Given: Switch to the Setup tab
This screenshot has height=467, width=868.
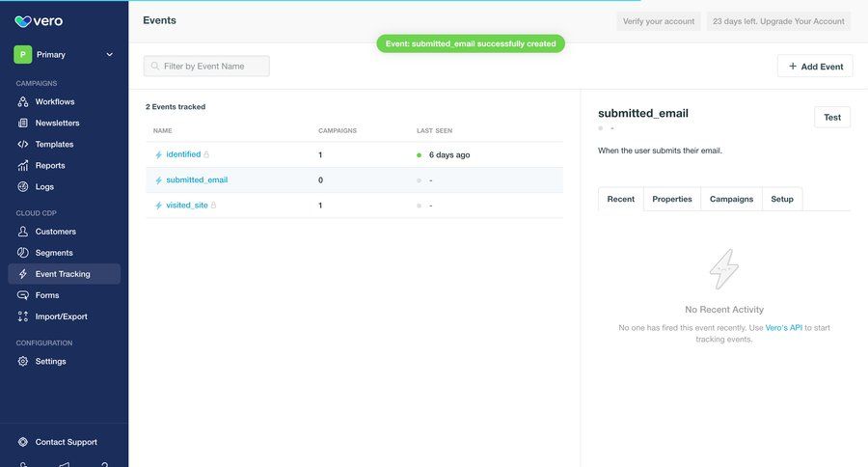Looking at the screenshot, I should 781,199.
